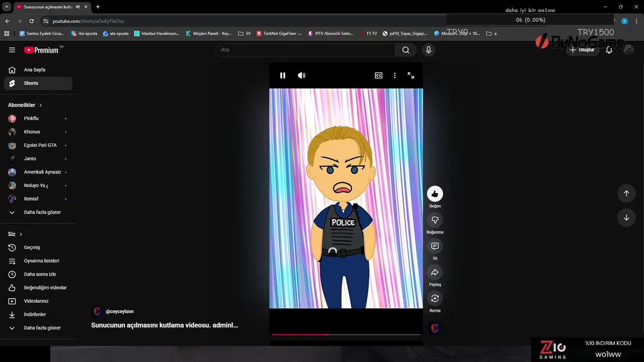Expand the video title 'Sunucunun açılmasını kutlama videosu'
Viewport: 644px width, 362px height.
click(x=165, y=325)
